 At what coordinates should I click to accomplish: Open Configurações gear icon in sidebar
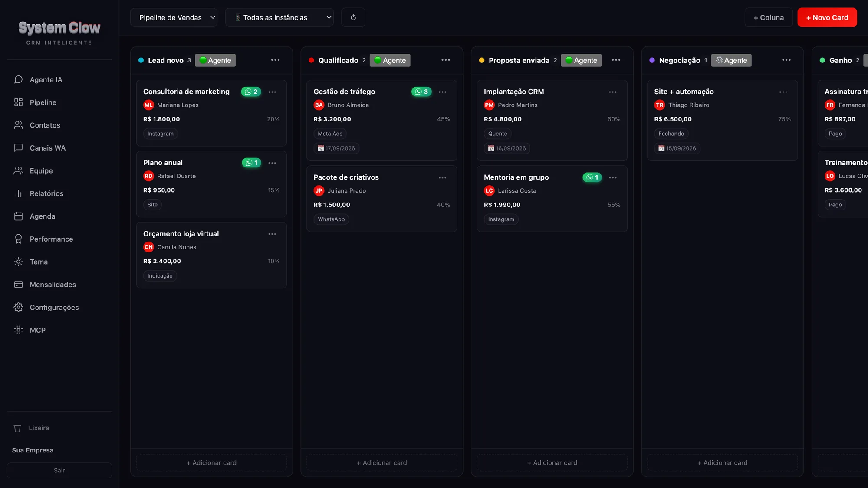point(18,307)
